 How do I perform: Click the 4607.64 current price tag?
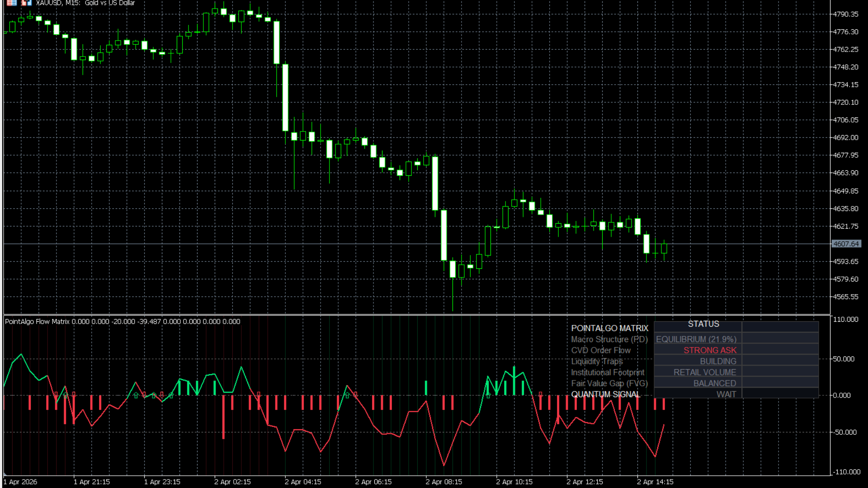point(846,244)
